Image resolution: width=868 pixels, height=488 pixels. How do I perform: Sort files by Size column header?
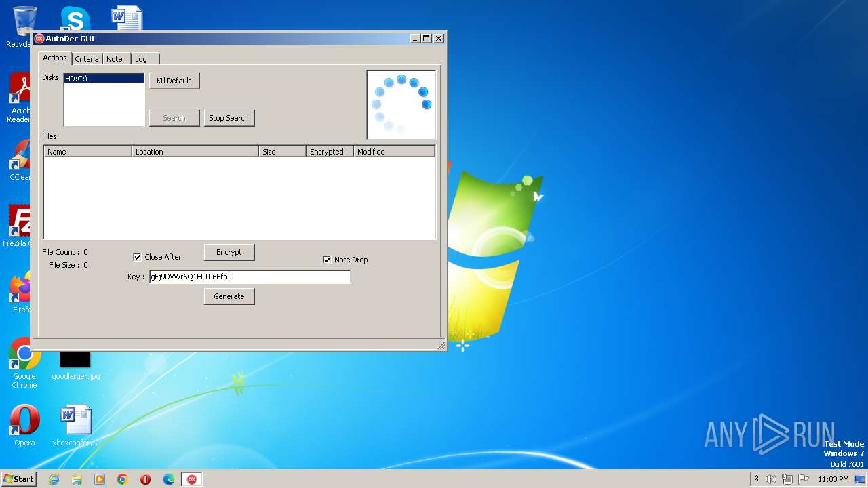click(282, 152)
